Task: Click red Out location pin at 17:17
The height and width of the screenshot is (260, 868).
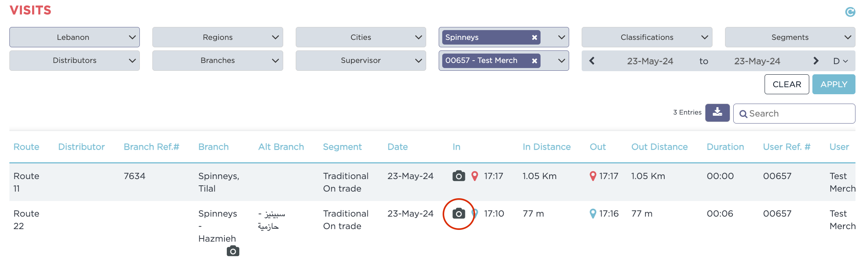Action: (x=593, y=176)
